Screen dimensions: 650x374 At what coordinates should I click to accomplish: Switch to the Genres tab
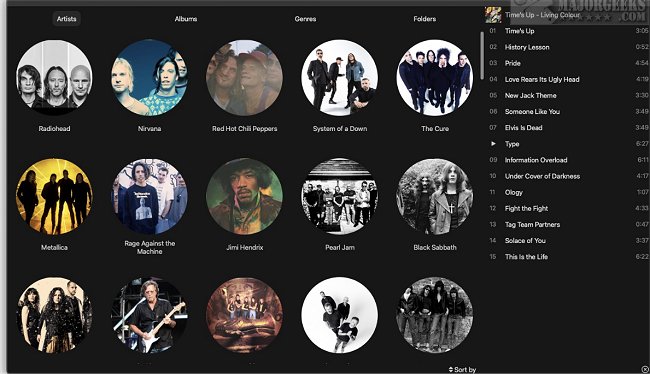(305, 19)
